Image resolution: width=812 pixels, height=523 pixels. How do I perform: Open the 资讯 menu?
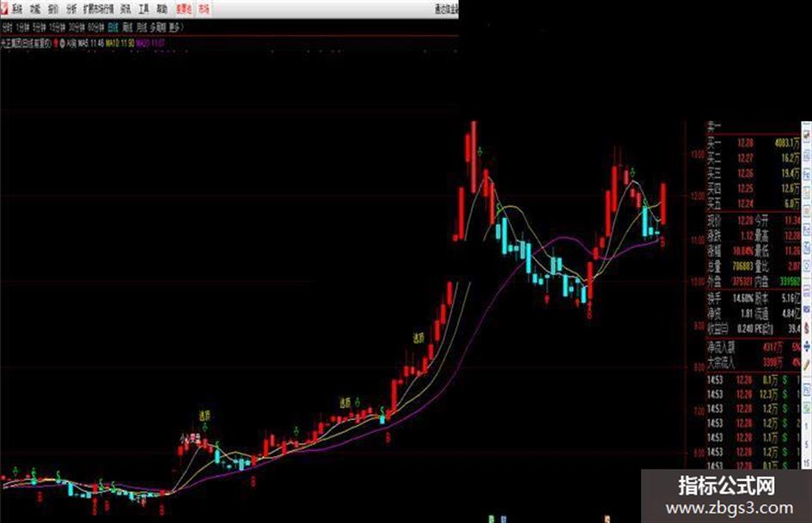pos(125,9)
